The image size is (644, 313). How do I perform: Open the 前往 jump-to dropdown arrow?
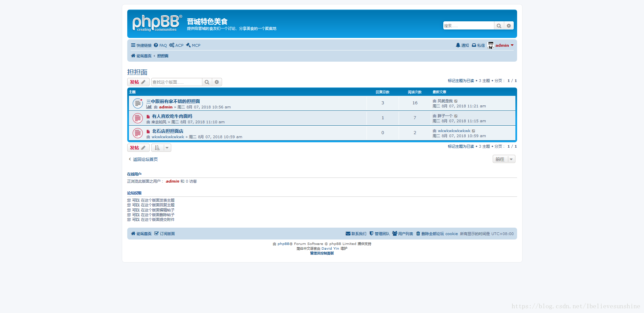(x=512, y=159)
